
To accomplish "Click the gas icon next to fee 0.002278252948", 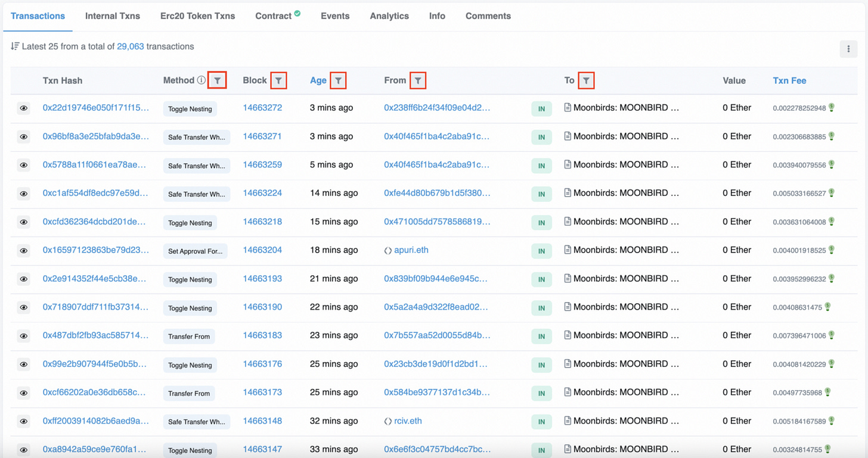I will coord(832,108).
